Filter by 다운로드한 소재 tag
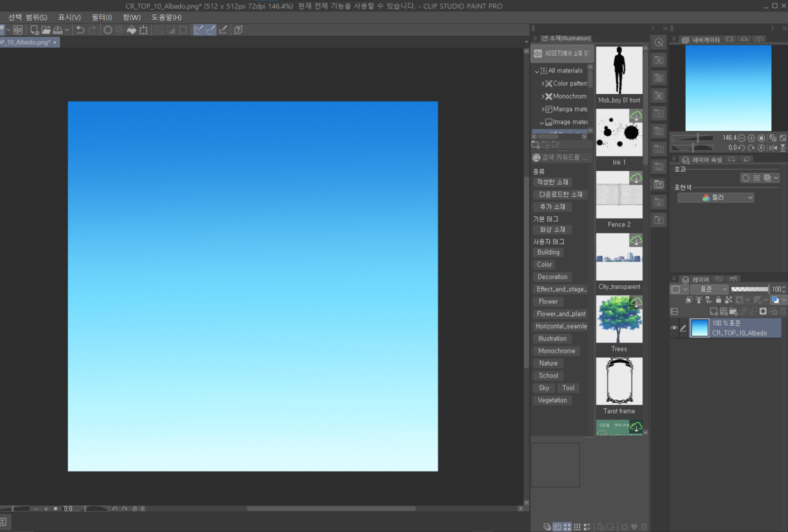The image size is (788, 532). pyautogui.click(x=560, y=194)
